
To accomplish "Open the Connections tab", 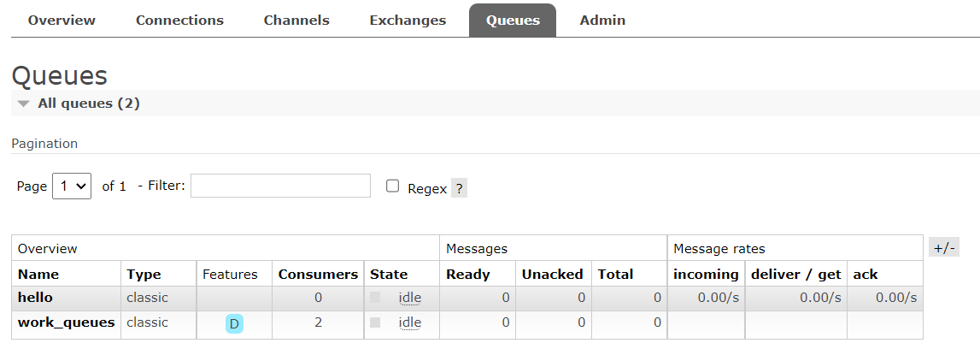I will (x=179, y=21).
